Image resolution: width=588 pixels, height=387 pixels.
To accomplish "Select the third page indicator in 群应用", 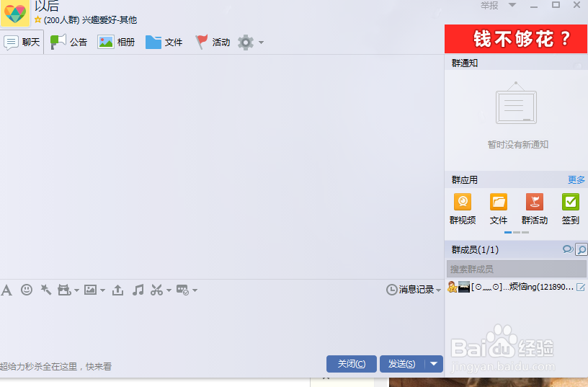I will pyautogui.click(x=525, y=233).
